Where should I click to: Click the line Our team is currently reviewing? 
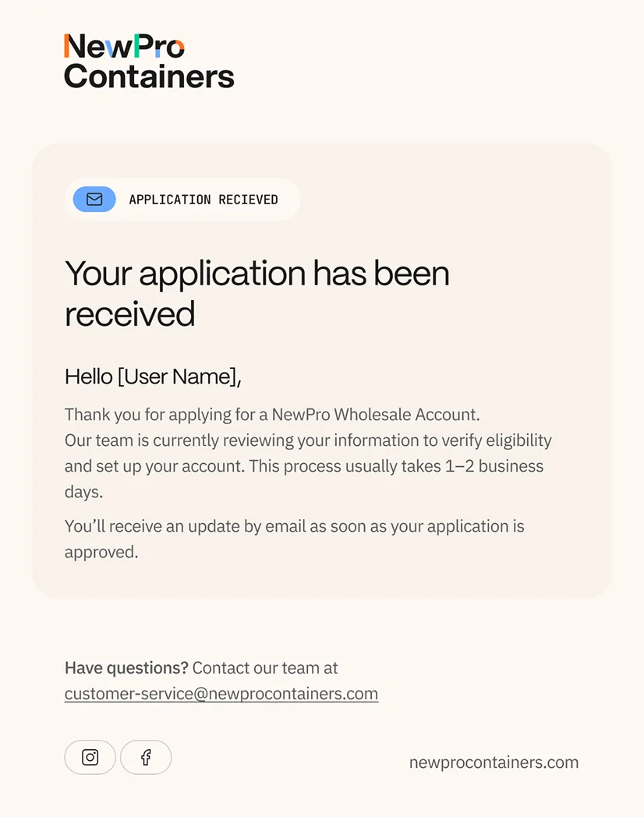point(308,440)
